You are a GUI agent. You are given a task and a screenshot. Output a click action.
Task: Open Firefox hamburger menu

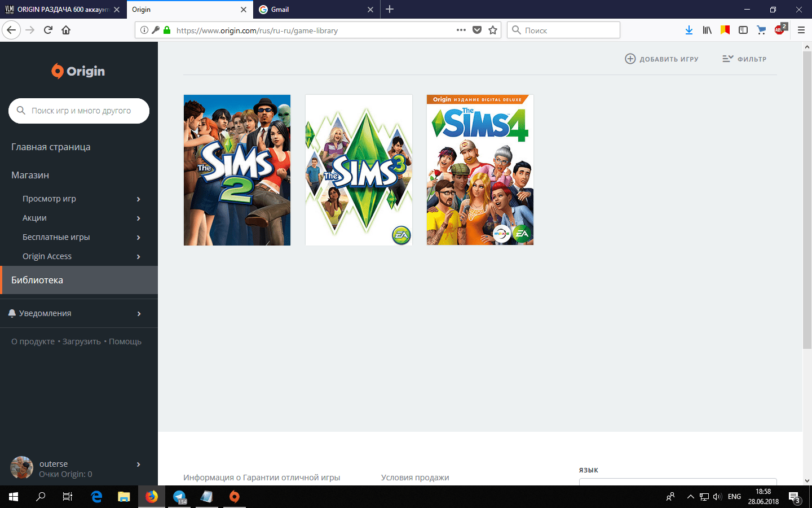pos(801,30)
